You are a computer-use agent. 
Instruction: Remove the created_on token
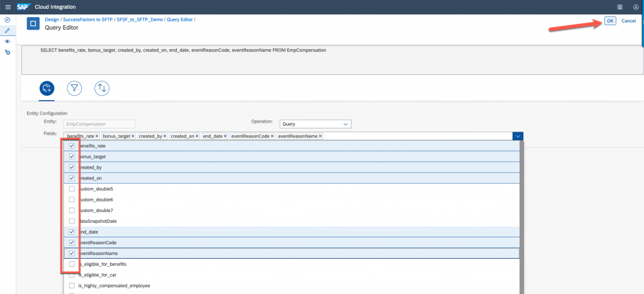(x=197, y=136)
